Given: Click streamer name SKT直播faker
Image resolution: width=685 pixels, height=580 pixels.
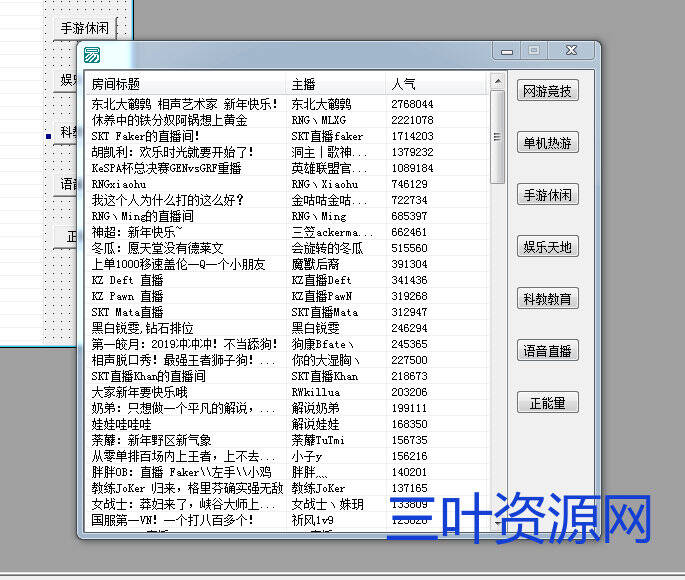Looking at the screenshot, I should 327,136.
